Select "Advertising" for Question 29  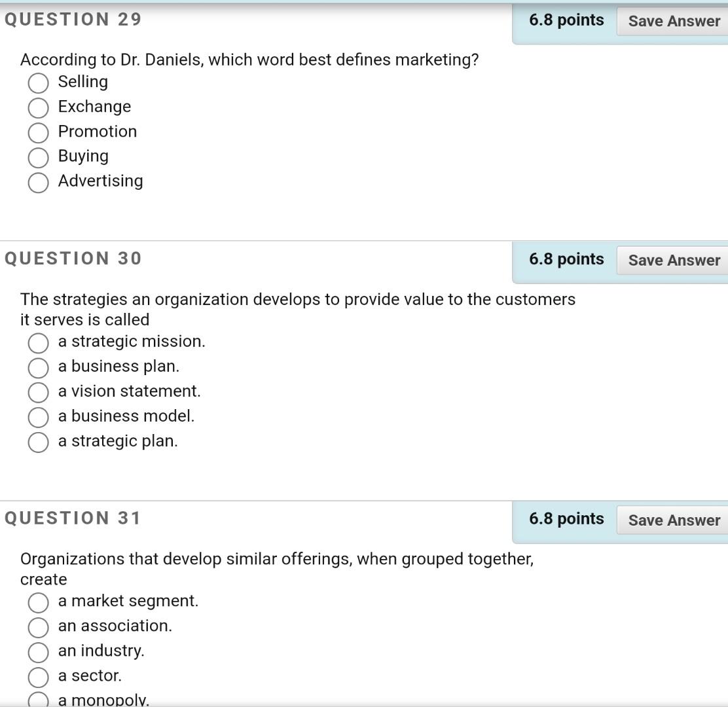pyautogui.click(x=38, y=183)
